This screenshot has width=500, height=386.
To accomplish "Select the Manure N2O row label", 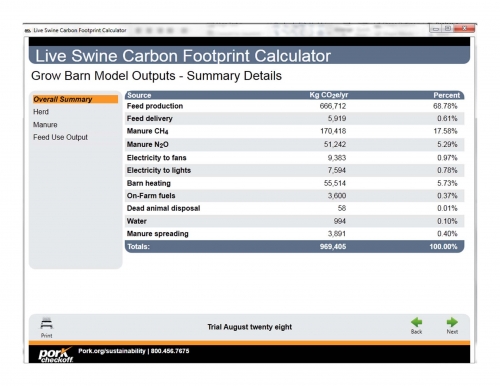I will tap(147, 145).
